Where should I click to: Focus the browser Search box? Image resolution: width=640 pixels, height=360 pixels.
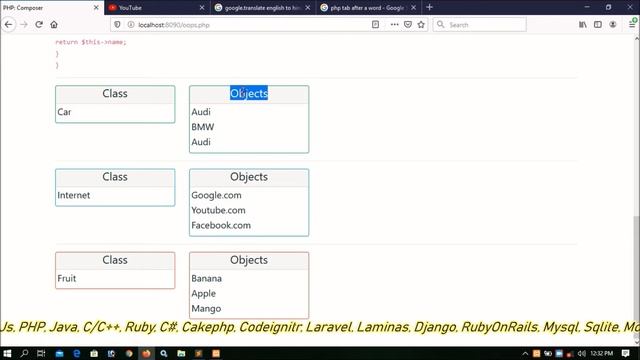click(x=480, y=25)
